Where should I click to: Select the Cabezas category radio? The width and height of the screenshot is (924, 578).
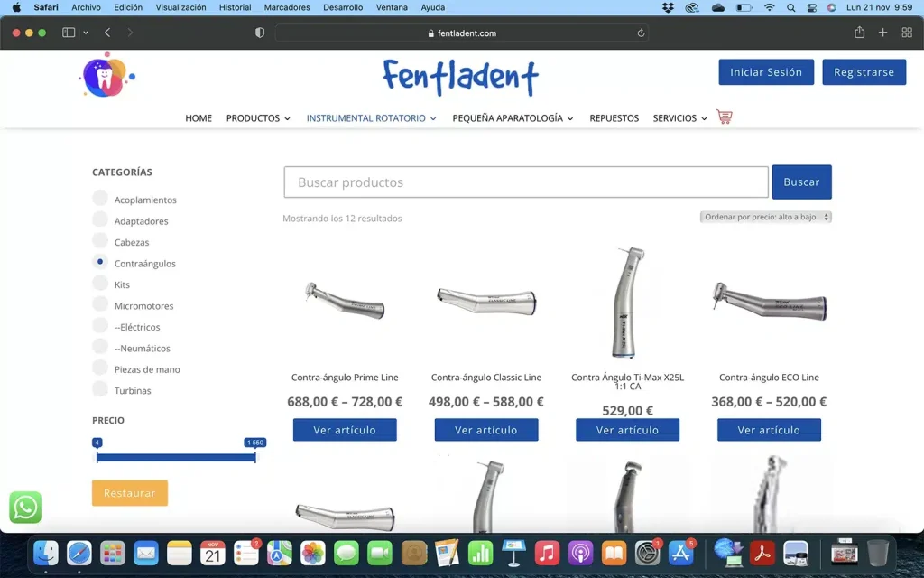pos(100,239)
